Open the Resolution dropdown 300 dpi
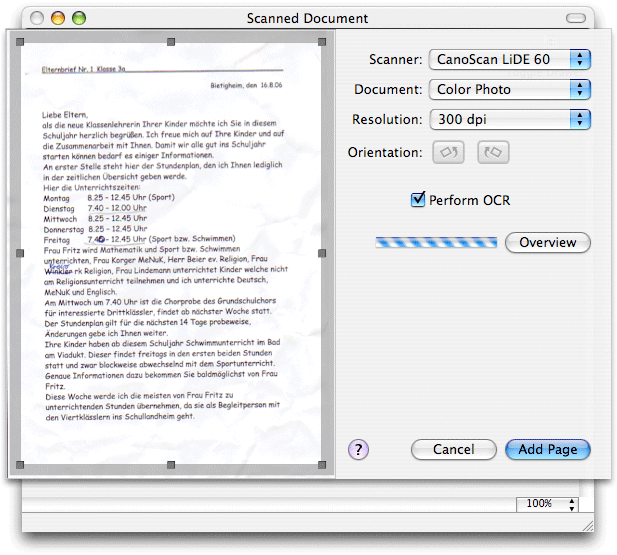This screenshot has height=555, width=617. (510, 119)
